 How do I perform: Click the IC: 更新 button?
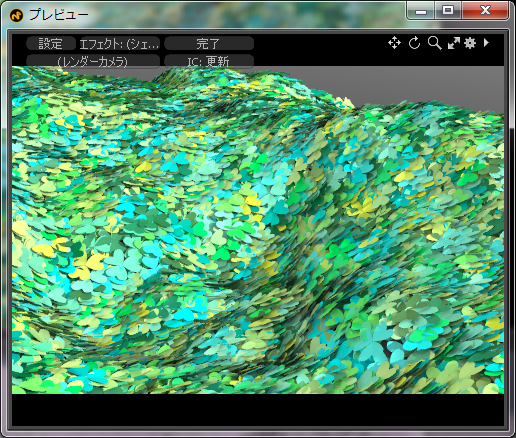[x=209, y=61]
